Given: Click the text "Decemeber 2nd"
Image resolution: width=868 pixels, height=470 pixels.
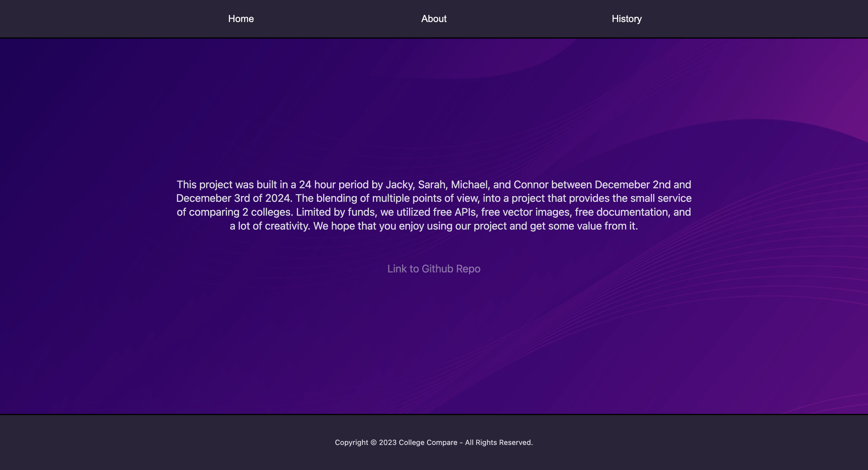Looking at the screenshot, I should click(633, 184).
